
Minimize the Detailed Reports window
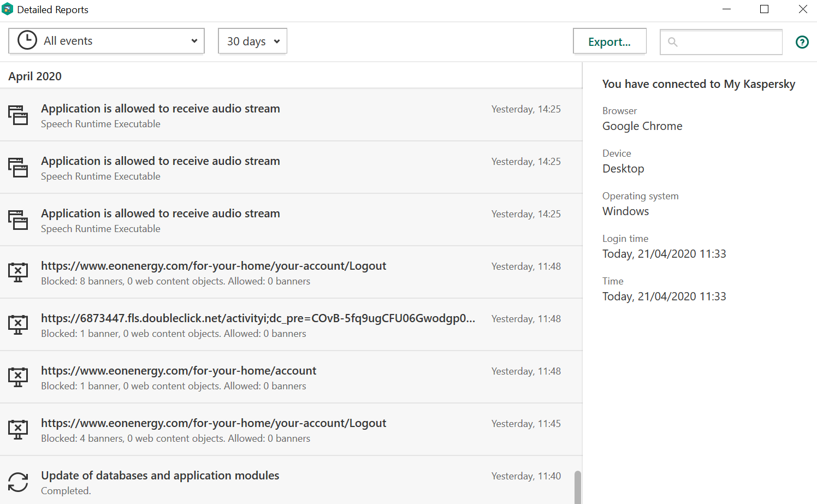pos(726,9)
